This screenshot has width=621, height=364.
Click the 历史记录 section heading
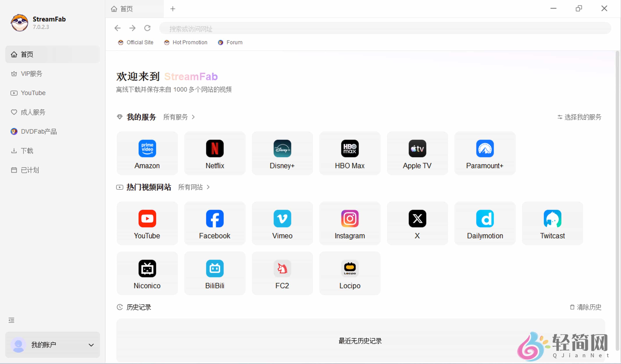(139, 307)
